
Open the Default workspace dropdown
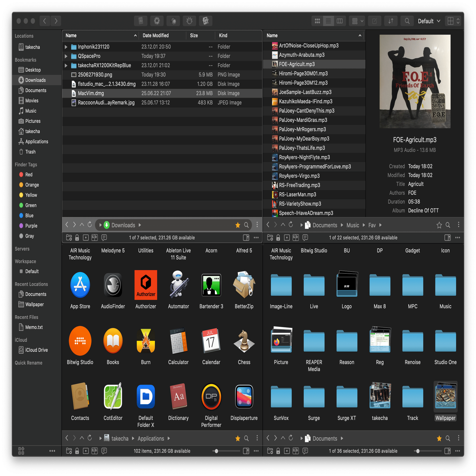[429, 21]
